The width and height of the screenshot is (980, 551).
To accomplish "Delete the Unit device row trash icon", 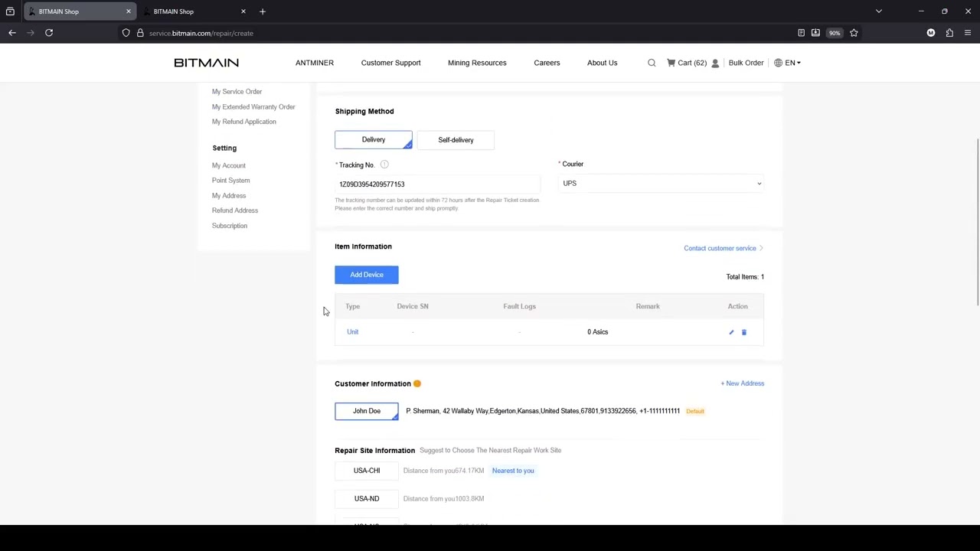I will (744, 332).
